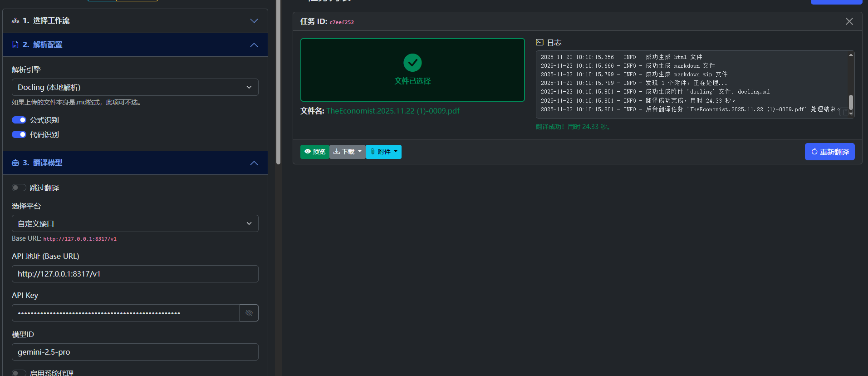Click the copy log icon in log box
The height and width of the screenshot is (376, 868).
coord(845,112)
